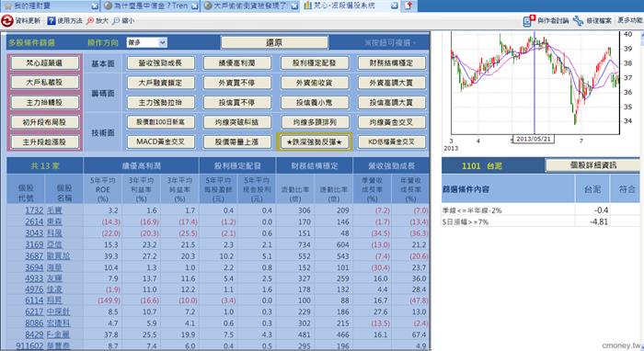Close the 為什麼是中信金 tab
The image size is (644, 351).
(195, 6)
